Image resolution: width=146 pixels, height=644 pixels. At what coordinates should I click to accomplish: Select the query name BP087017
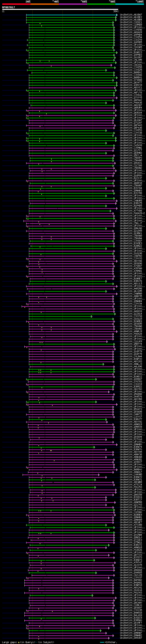pos(8,7)
